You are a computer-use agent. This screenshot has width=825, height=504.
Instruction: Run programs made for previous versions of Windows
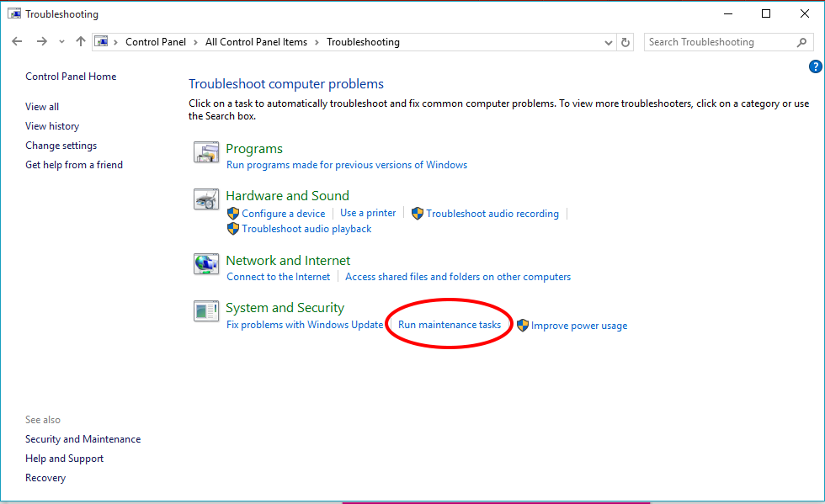pyautogui.click(x=347, y=165)
